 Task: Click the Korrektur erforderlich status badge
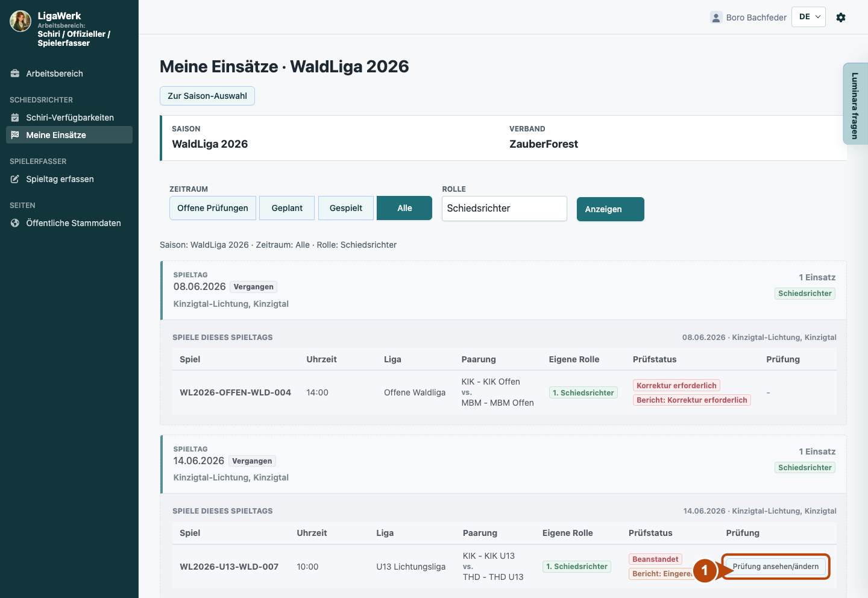click(x=676, y=385)
